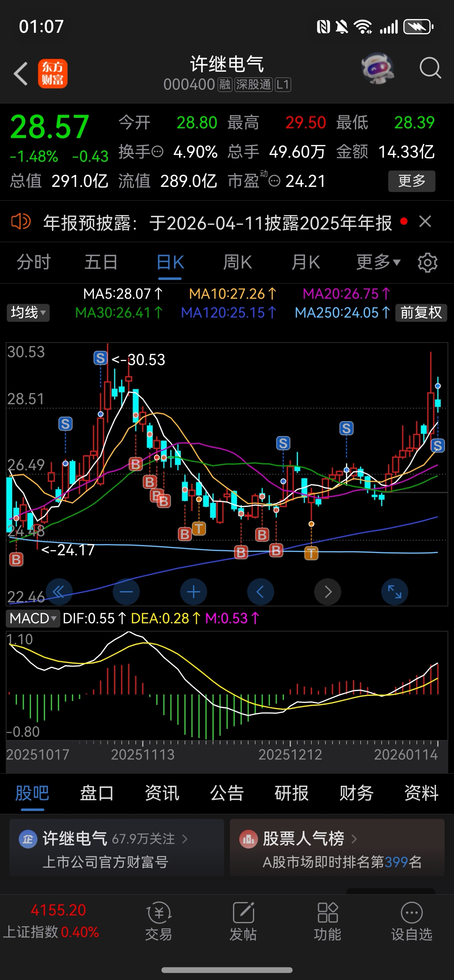
Task: Expand chart to fullscreen
Action: (395, 592)
